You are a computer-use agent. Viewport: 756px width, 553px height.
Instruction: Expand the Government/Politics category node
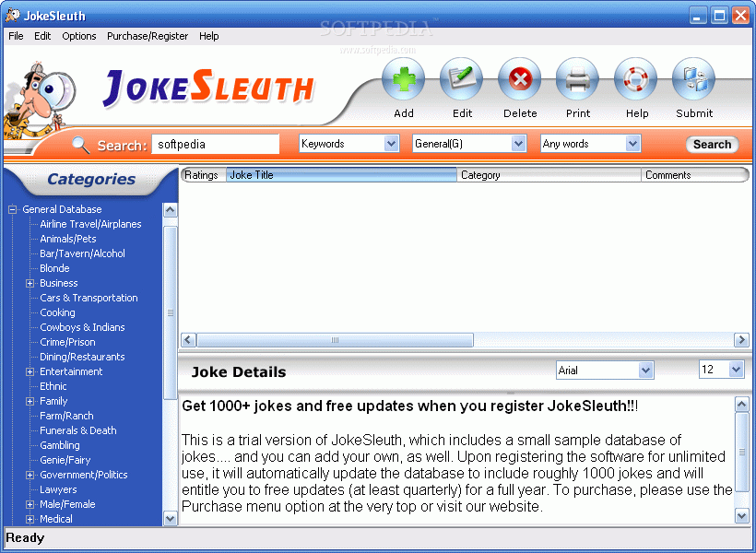click(x=30, y=475)
